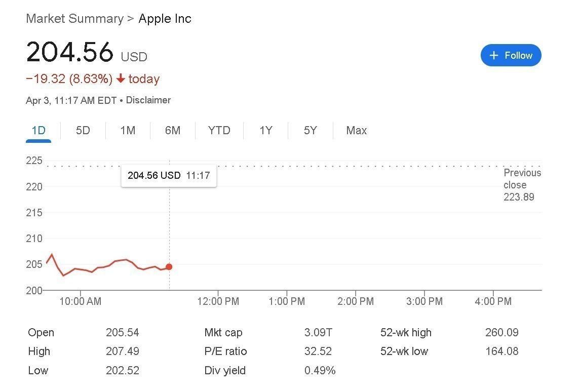Image resolution: width=580 pixels, height=392 pixels.
Task: Click the red current-price dot on chart
Action: click(169, 267)
